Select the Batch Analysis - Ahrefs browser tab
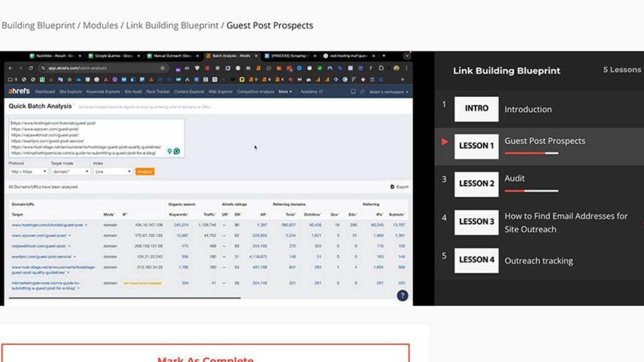Image resolution: width=644 pixels, height=362 pixels. click(230, 56)
